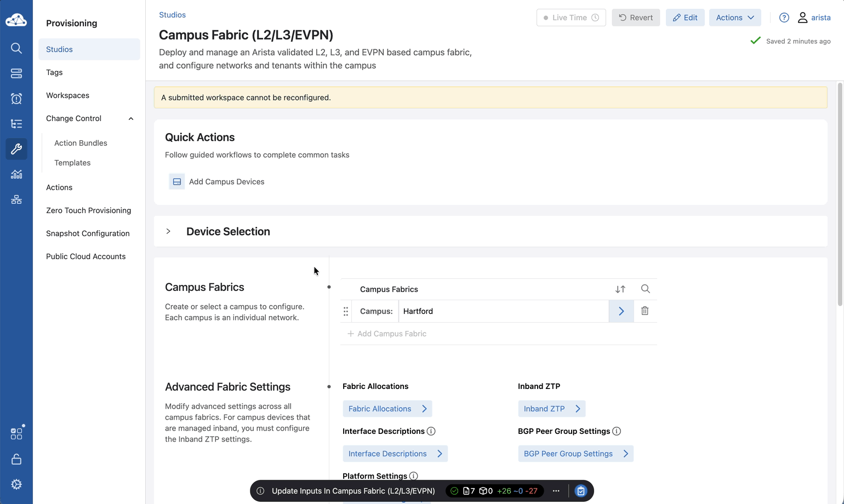Expand the Device Selection section
This screenshot has width=844, height=504.
[168, 231]
